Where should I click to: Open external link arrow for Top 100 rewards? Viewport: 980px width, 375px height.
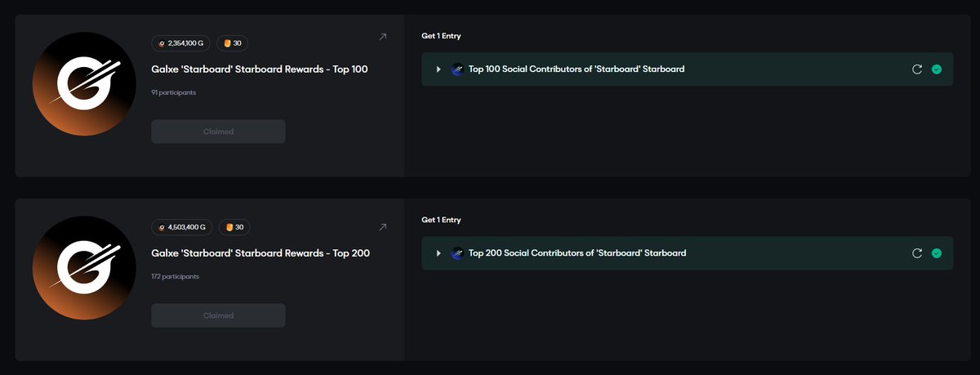pyautogui.click(x=383, y=37)
